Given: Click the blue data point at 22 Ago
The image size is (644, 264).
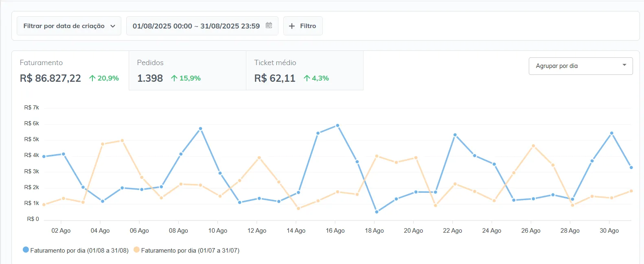Looking at the screenshot, I should 455,135.
